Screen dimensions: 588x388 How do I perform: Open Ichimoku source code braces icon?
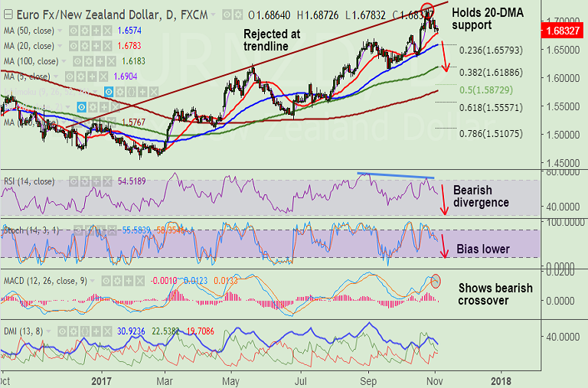click(x=131, y=92)
